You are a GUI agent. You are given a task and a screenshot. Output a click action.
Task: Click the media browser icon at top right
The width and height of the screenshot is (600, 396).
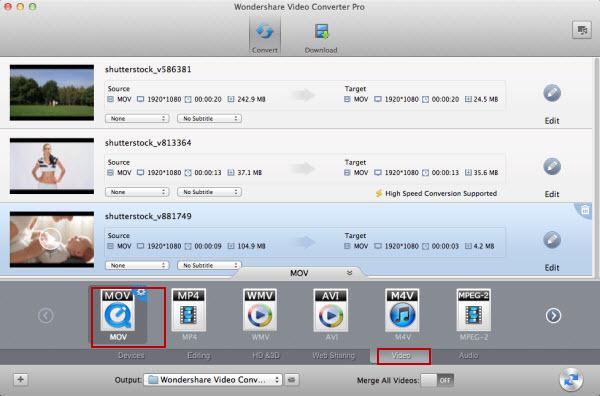click(x=581, y=30)
